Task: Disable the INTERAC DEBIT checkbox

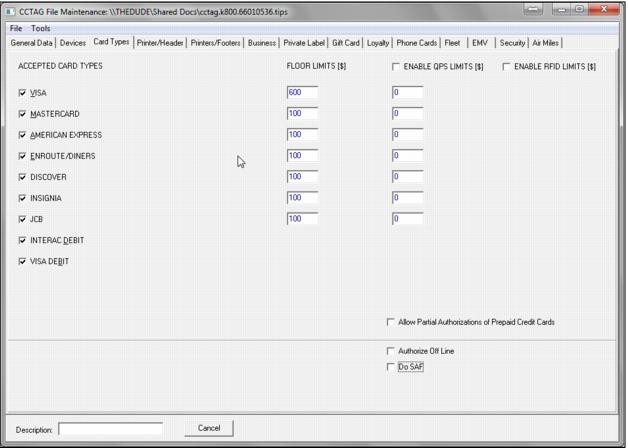Action: pos(23,240)
